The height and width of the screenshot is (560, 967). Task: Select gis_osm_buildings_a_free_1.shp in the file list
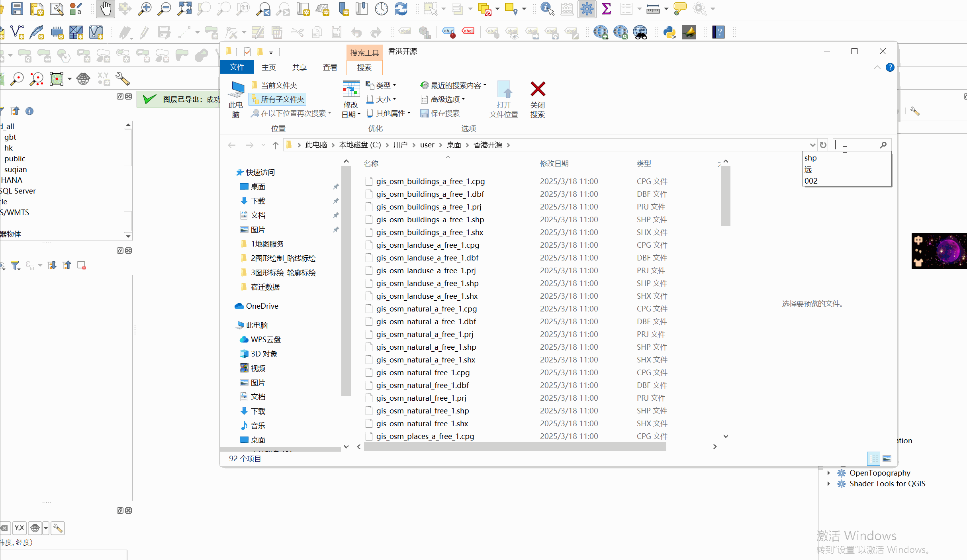coord(430,219)
